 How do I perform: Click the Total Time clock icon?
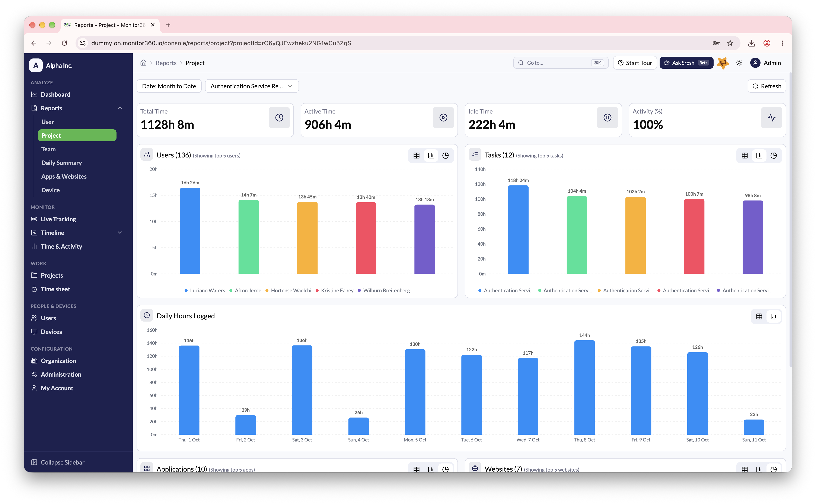(279, 117)
